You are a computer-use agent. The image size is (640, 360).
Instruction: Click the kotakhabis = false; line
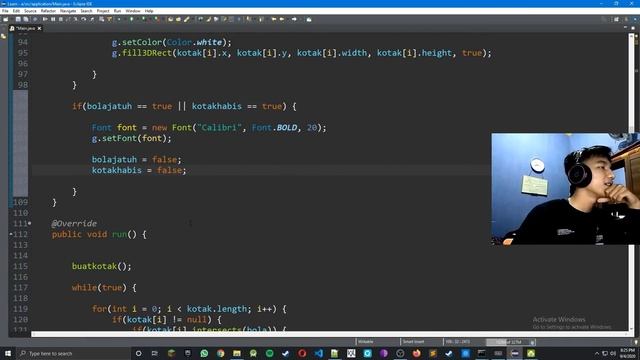point(139,170)
